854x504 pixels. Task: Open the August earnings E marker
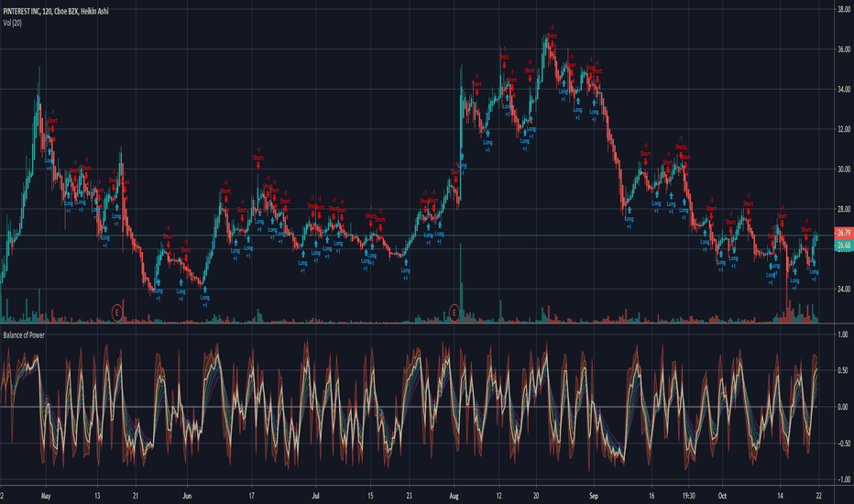pyautogui.click(x=454, y=312)
